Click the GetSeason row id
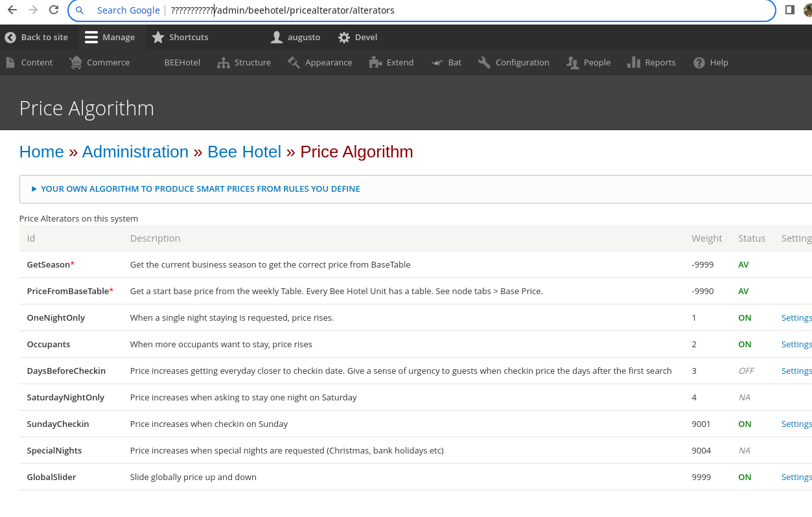 51,264
